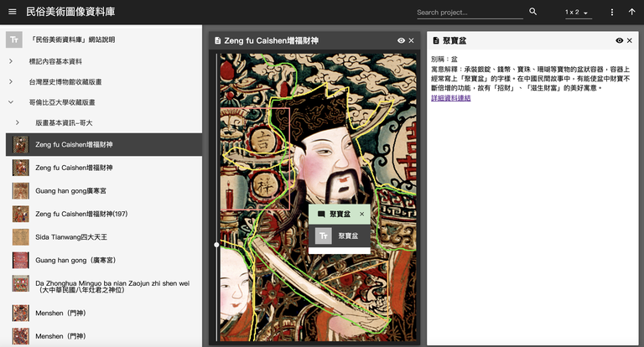Open Guang han gong廣寒宮 item

coord(104,190)
